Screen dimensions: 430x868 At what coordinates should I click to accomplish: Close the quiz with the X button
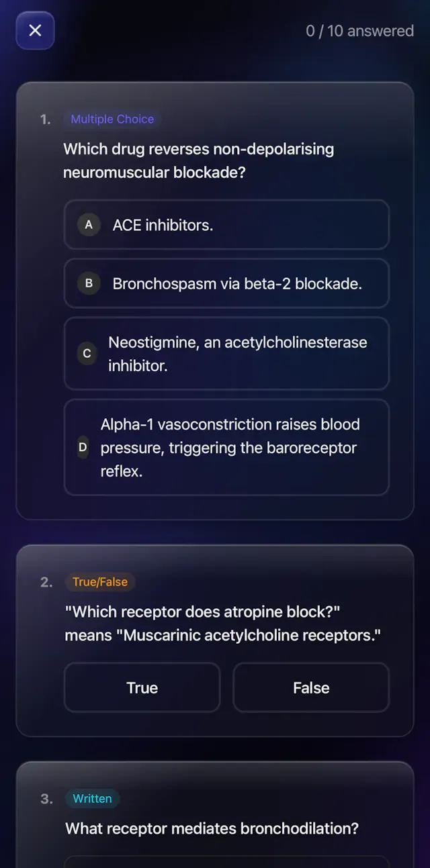(35, 30)
